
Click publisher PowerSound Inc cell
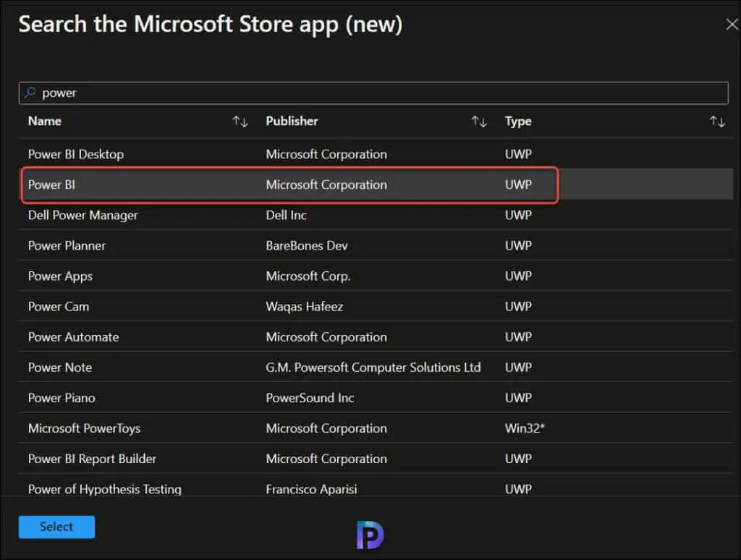click(310, 398)
